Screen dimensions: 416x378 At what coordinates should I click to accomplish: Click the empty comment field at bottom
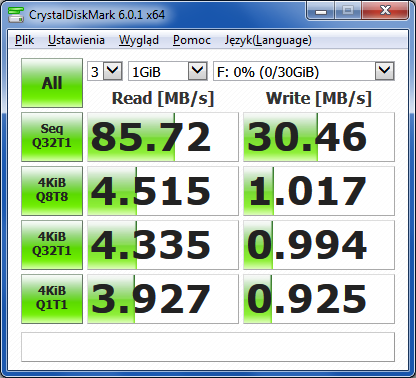[208, 347]
